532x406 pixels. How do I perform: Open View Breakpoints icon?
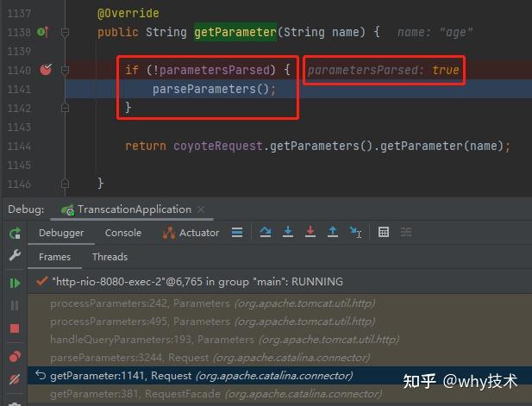15,356
